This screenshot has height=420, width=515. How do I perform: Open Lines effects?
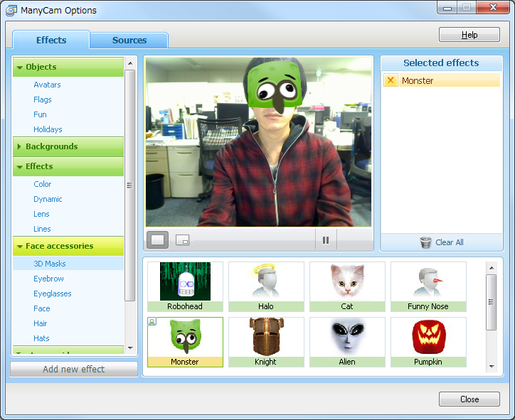(42, 229)
